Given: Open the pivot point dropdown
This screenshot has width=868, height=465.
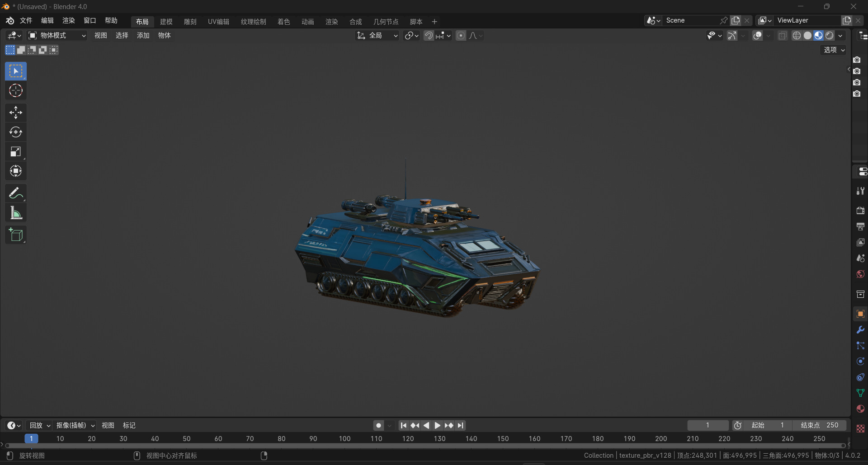Looking at the screenshot, I should [x=412, y=36].
